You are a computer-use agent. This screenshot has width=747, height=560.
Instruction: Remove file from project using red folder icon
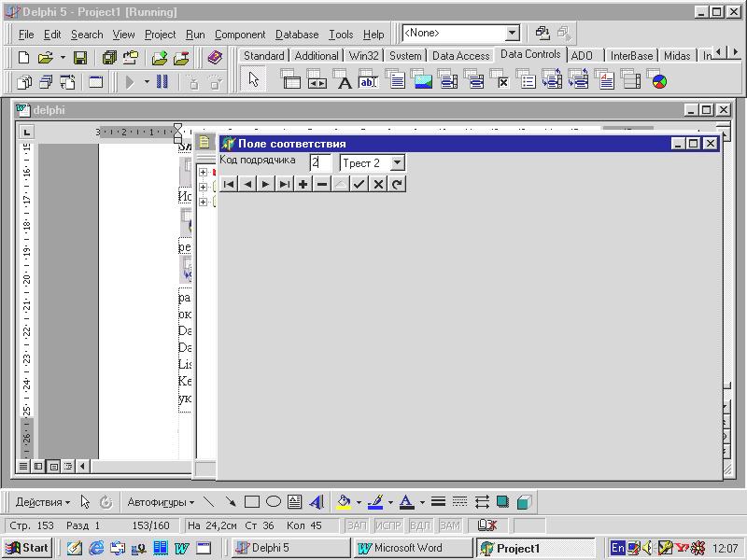tap(181, 58)
